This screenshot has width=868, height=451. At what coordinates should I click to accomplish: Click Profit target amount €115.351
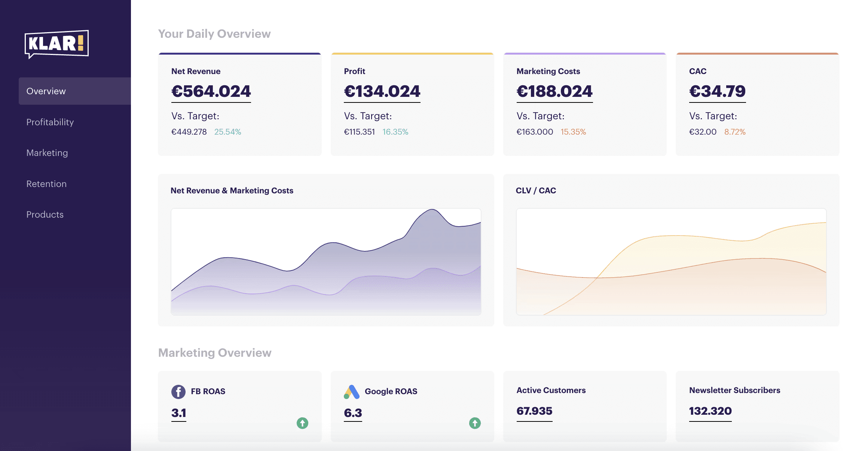(359, 132)
